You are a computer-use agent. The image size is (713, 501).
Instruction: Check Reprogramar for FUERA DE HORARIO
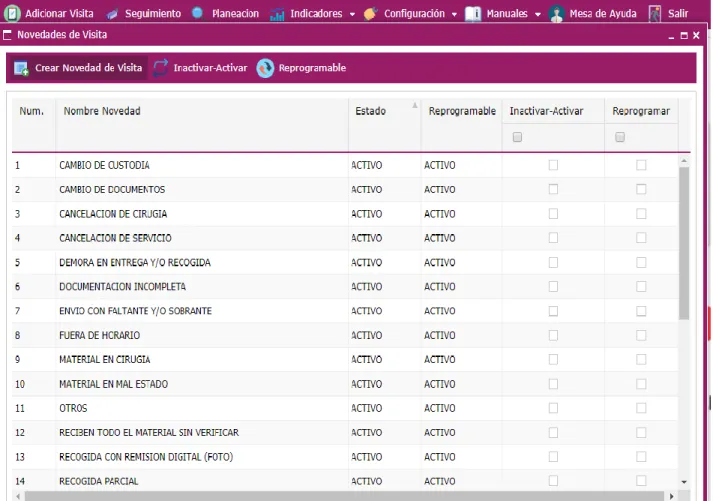[641, 335]
